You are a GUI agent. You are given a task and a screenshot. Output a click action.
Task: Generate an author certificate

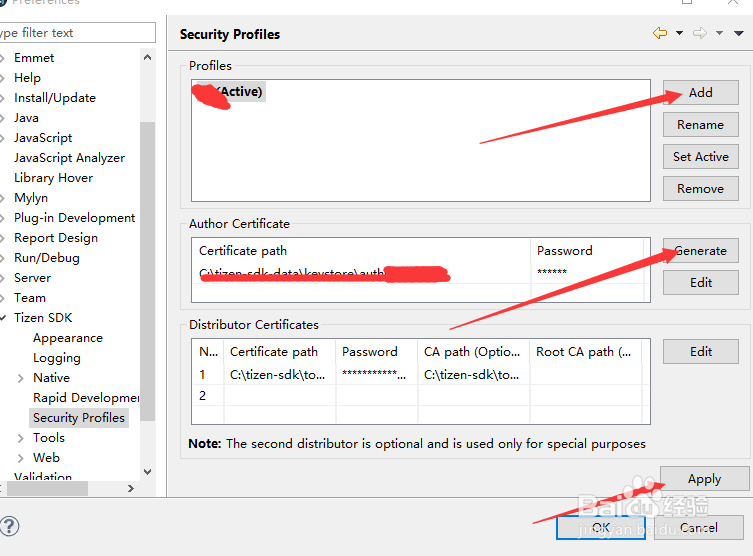pyautogui.click(x=701, y=251)
